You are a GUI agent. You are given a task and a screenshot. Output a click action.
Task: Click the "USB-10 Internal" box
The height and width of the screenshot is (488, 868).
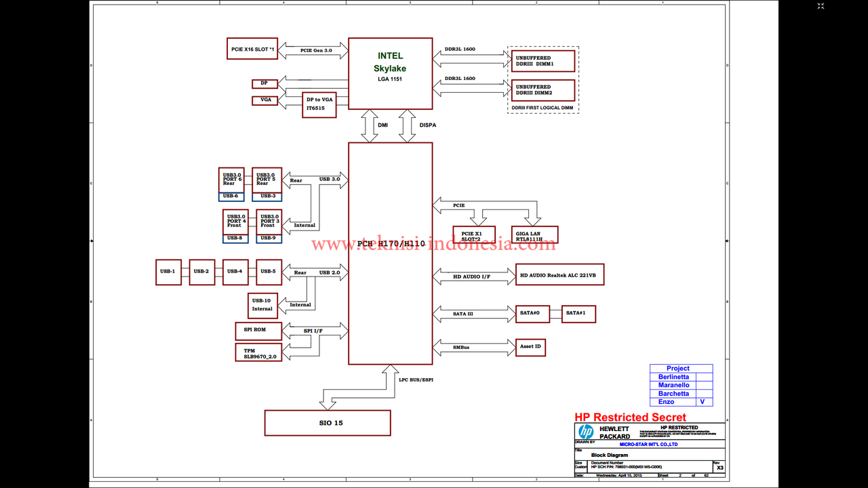[262, 306]
